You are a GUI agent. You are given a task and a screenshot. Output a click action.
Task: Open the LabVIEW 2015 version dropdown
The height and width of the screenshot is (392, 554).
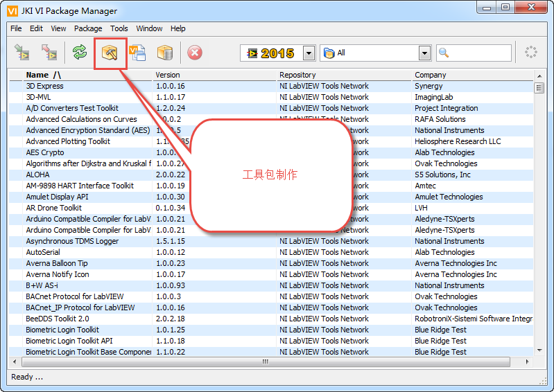pyautogui.click(x=309, y=53)
